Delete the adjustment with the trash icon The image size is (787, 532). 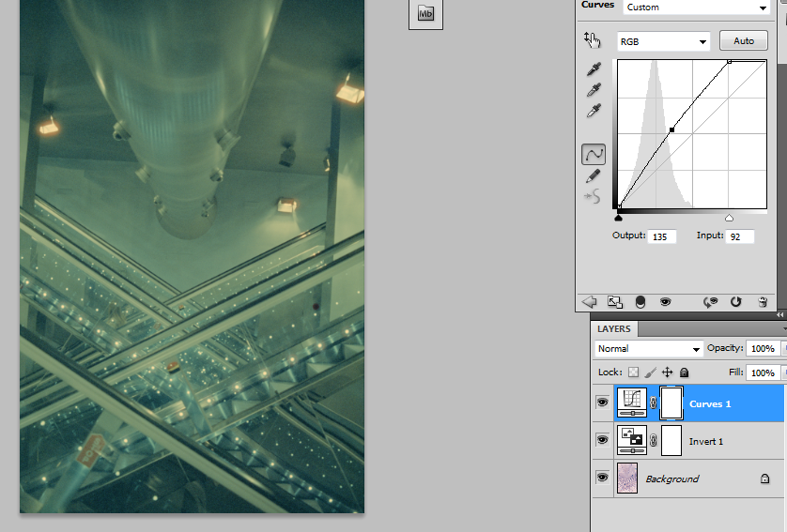tap(763, 302)
